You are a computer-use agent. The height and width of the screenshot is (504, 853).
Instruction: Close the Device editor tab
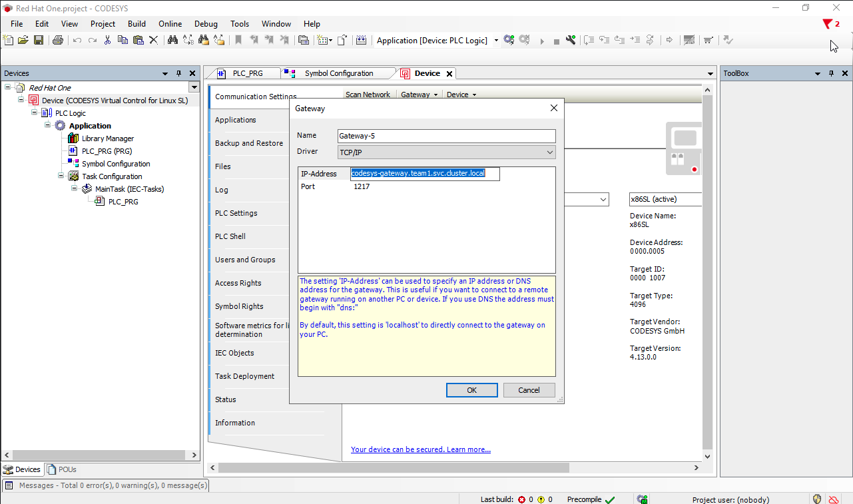coord(449,74)
